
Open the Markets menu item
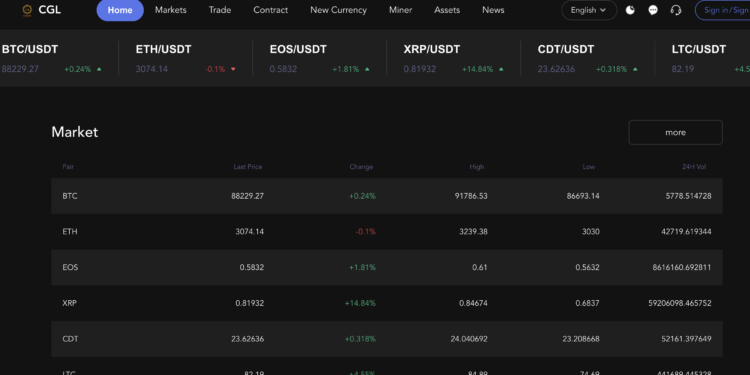point(171,10)
